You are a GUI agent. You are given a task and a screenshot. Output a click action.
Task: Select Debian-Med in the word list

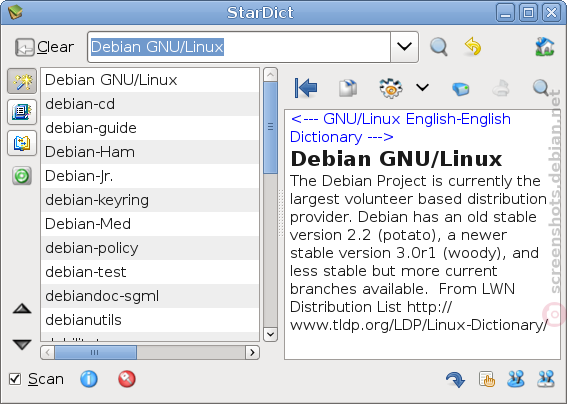[x=150, y=224]
